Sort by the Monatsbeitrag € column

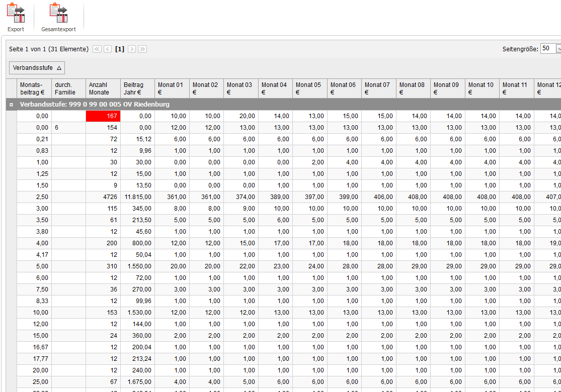coord(34,88)
